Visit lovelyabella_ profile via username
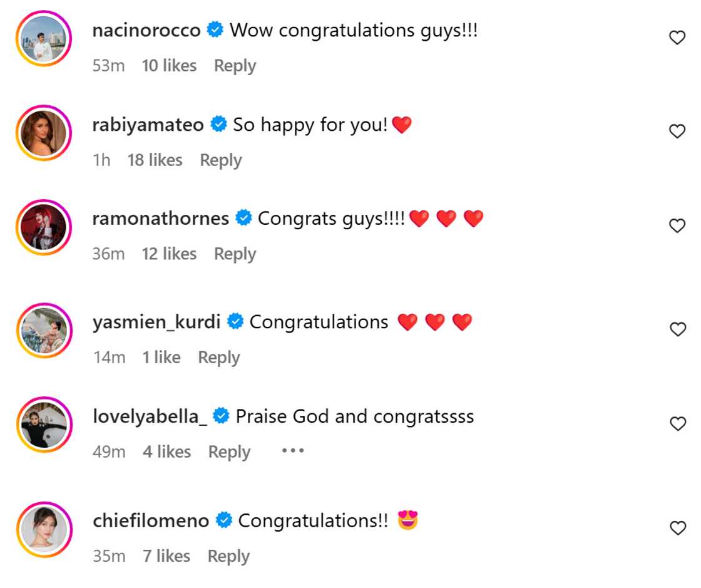 150,416
